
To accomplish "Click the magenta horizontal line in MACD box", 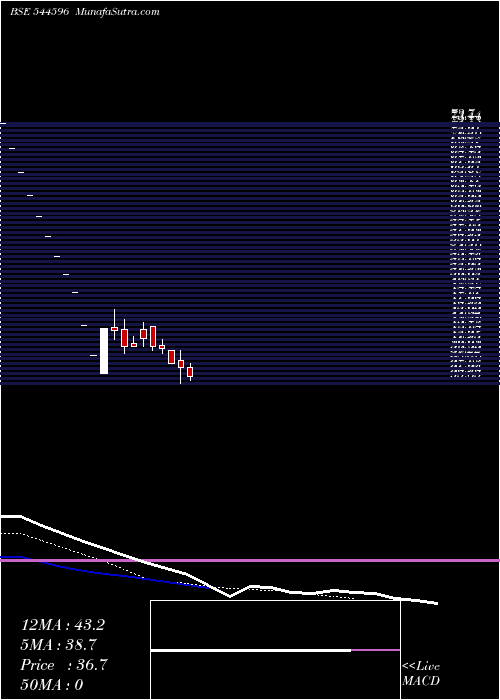I will (x=375, y=650).
